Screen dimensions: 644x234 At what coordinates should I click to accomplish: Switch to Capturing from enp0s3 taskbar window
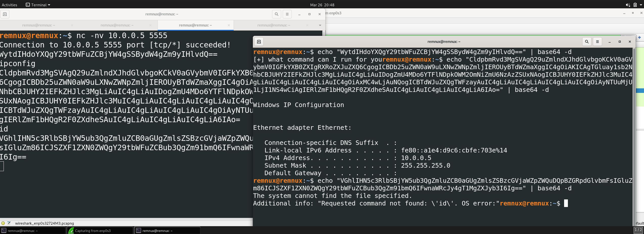point(100,230)
